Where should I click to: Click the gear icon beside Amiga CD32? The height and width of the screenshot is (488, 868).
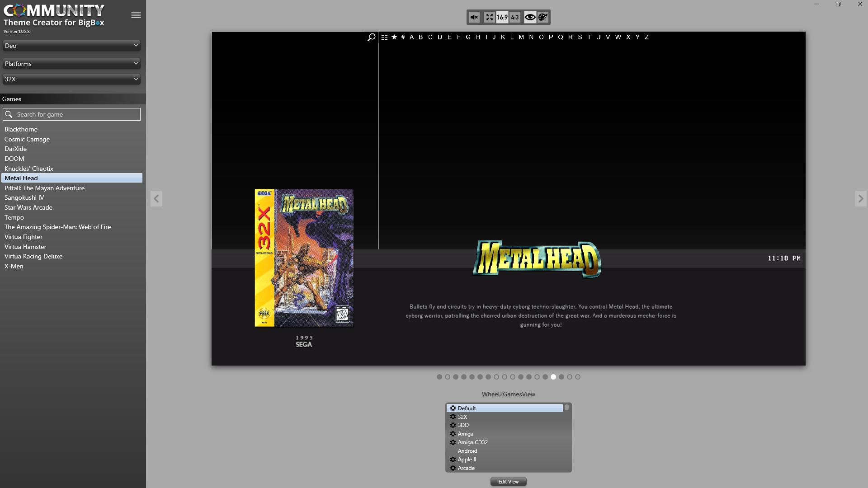(x=453, y=442)
